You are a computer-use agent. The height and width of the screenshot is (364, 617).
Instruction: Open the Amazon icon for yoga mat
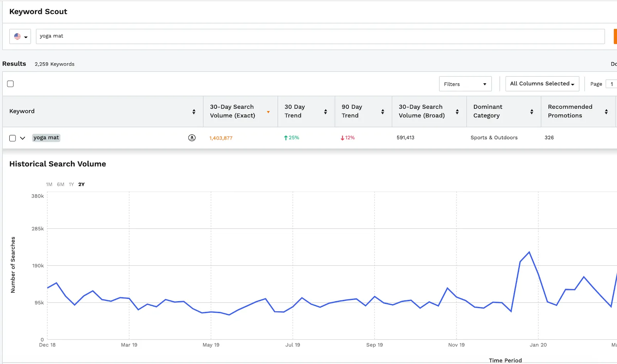(x=192, y=138)
